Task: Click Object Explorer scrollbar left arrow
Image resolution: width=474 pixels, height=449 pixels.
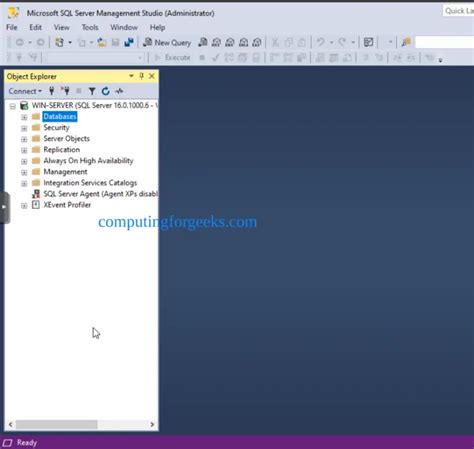Action: [10, 424]
